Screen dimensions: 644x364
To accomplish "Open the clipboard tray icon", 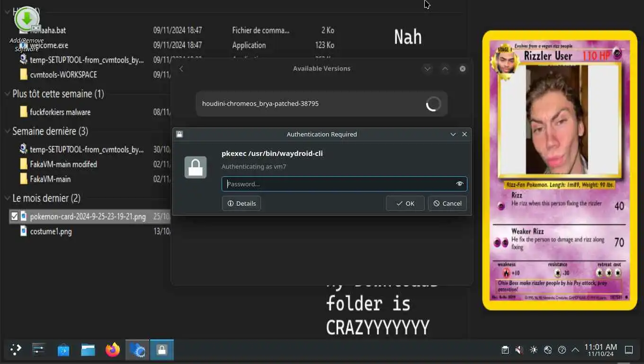I will click(505, 350).
